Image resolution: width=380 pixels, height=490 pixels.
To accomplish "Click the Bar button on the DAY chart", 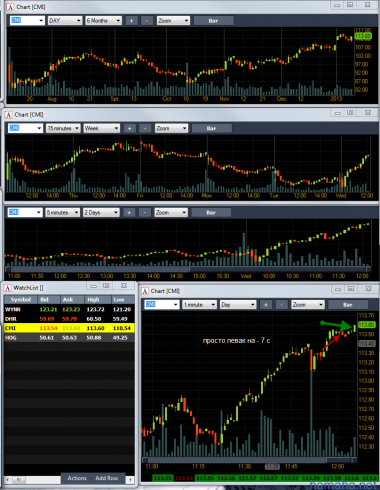I will click(213, 21).
